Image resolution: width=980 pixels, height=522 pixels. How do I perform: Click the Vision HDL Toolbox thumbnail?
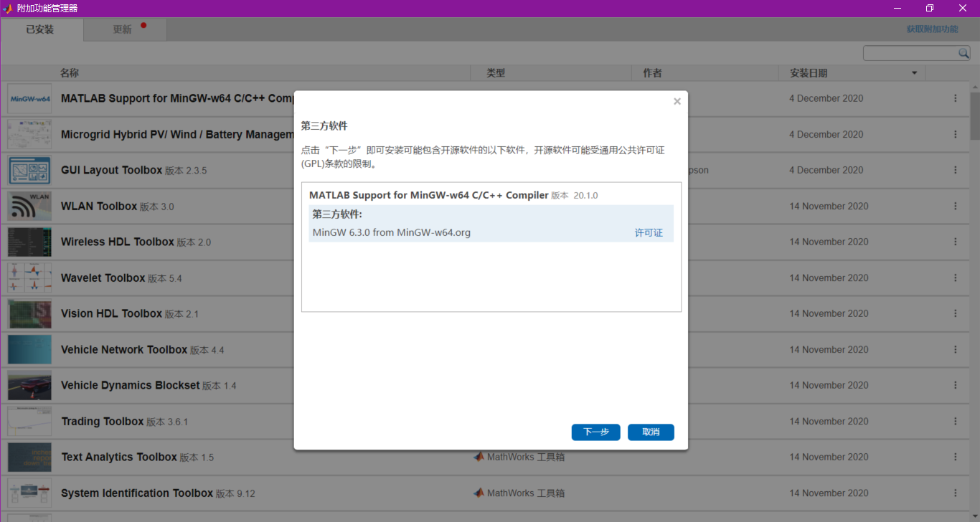click(x=29, y=313)
